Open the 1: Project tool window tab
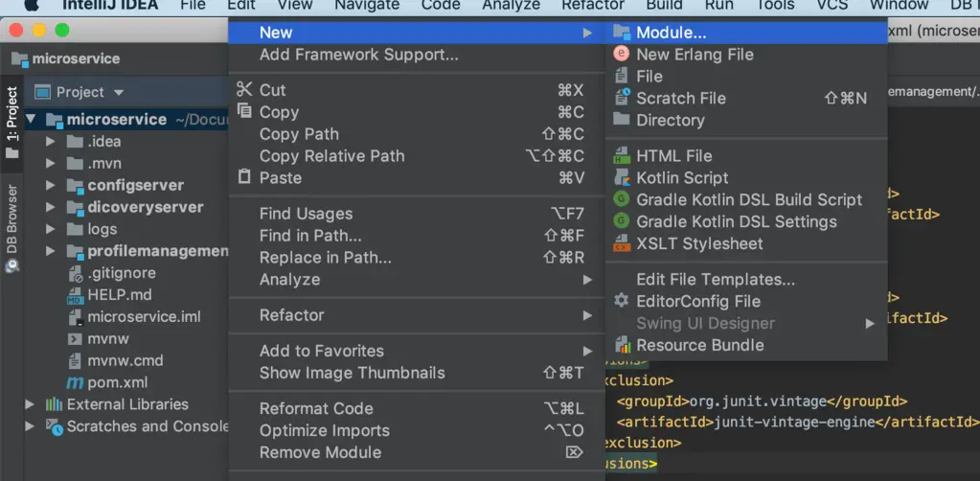Image resolution: width=980 pixels, height=481 pixels. [11, 124]
